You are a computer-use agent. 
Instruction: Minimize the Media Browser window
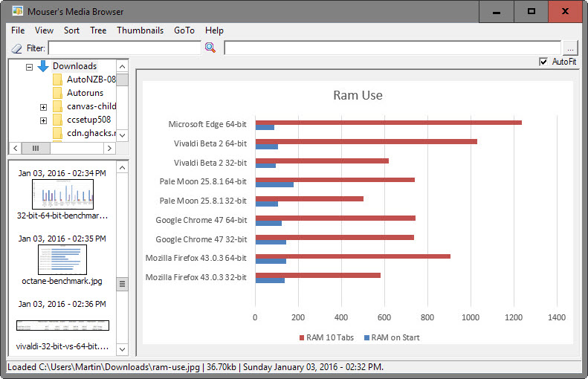coord(497,12)
